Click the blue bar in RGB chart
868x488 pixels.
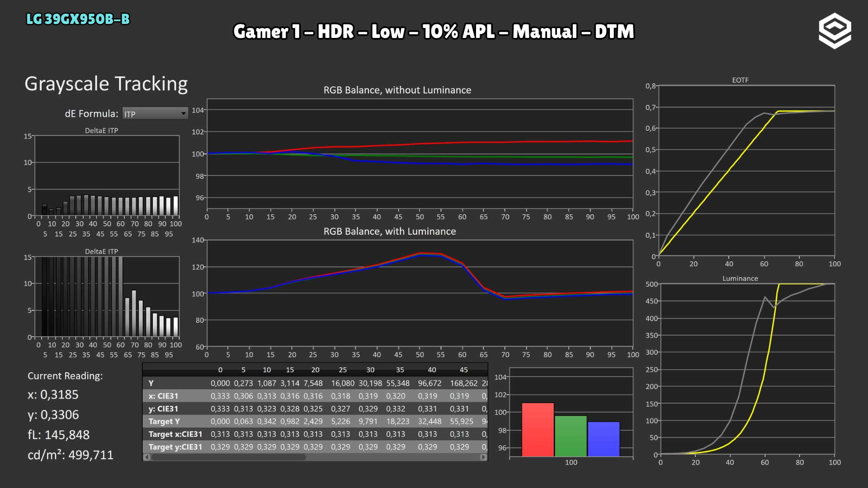point(604,439)
